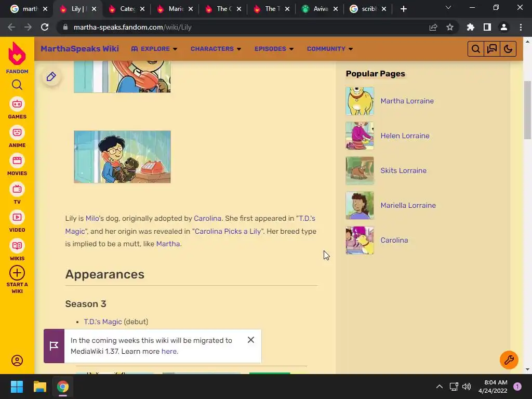This screenshot has height=399, width=532.
Task: Open the gallery image of boy with dog
Action: [x=122, y=157]
